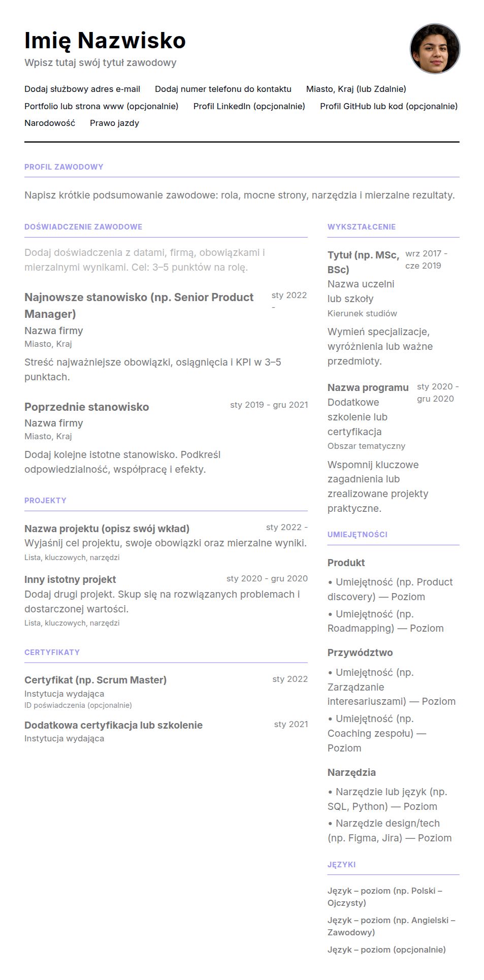Select the Najnowsze stanowisko job title
The image size is (484, 980).
tap(139, 305)
